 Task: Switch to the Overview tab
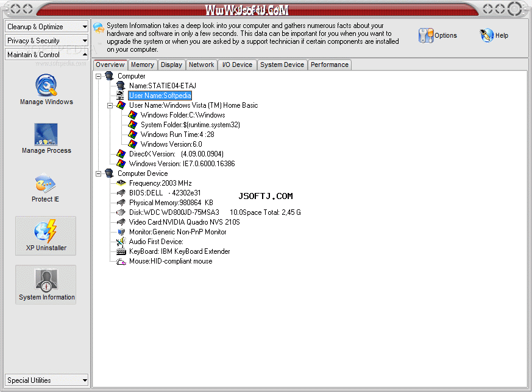pos(110,65)
